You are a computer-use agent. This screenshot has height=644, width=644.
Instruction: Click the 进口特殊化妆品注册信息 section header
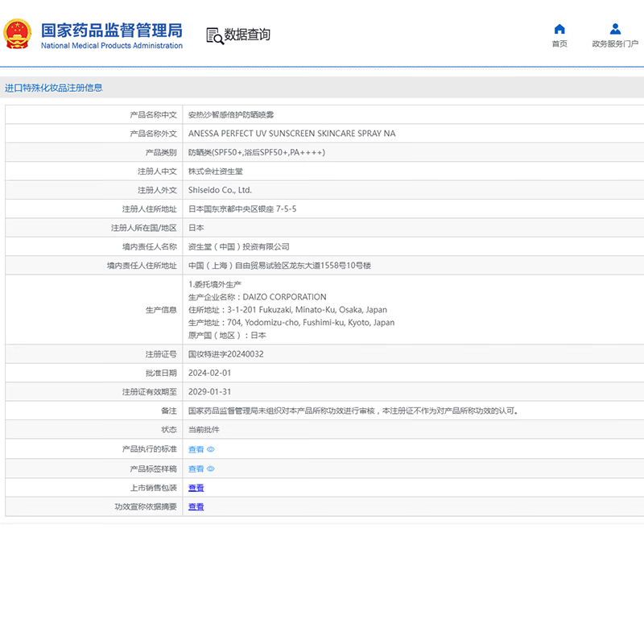click(x=54, y=88)
